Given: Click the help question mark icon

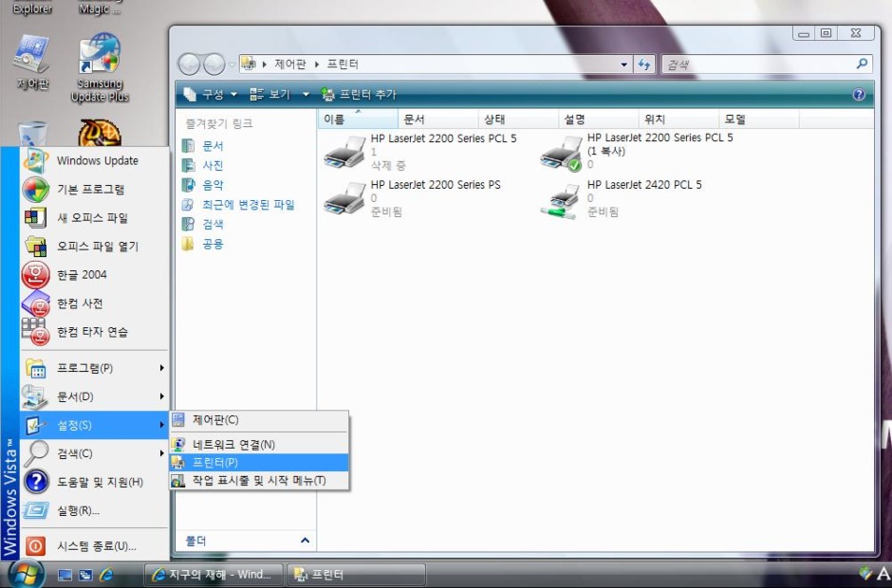Looking at the screenshot, I should pyautogui.click(x=859, y=95).
